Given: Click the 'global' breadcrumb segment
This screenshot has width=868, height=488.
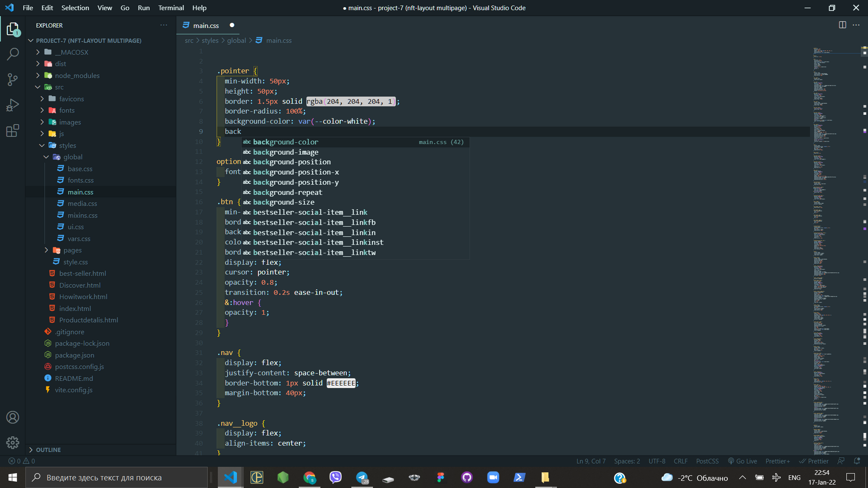Looking at the screenshot, I should (x=236, y=40).
